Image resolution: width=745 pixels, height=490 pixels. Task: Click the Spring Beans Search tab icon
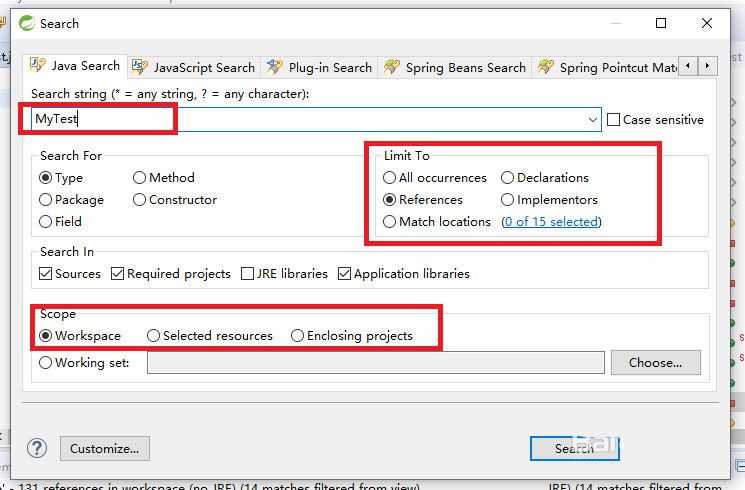click(392, 67)
